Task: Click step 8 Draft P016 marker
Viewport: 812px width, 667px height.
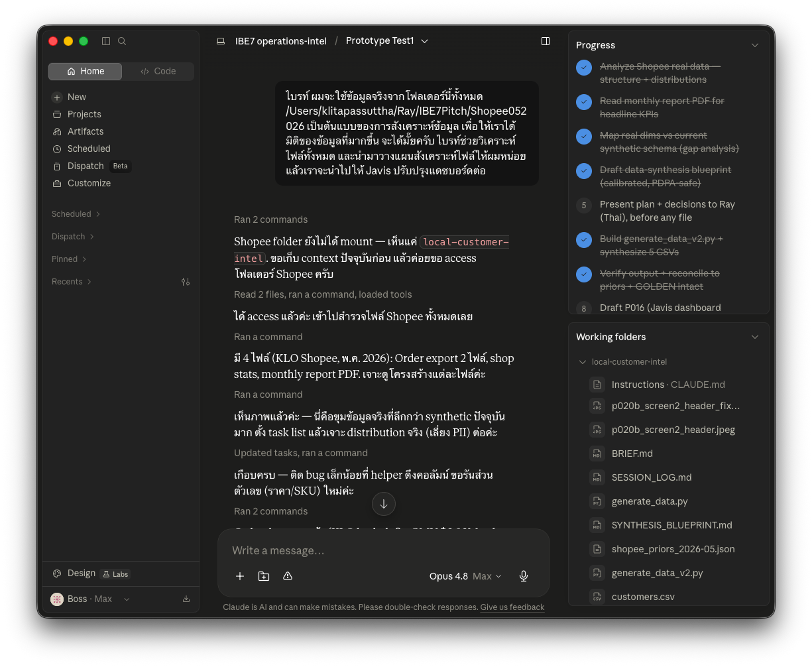Action: click(584, 308)
